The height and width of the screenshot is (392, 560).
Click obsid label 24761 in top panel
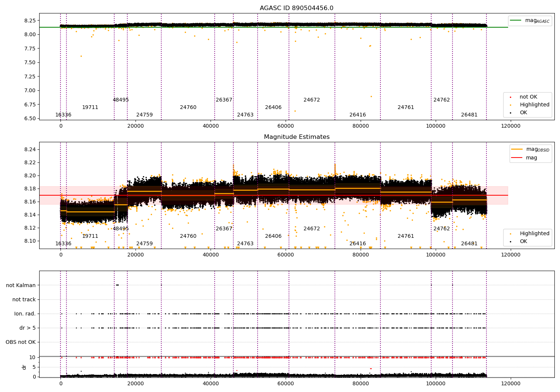point(406,108)
